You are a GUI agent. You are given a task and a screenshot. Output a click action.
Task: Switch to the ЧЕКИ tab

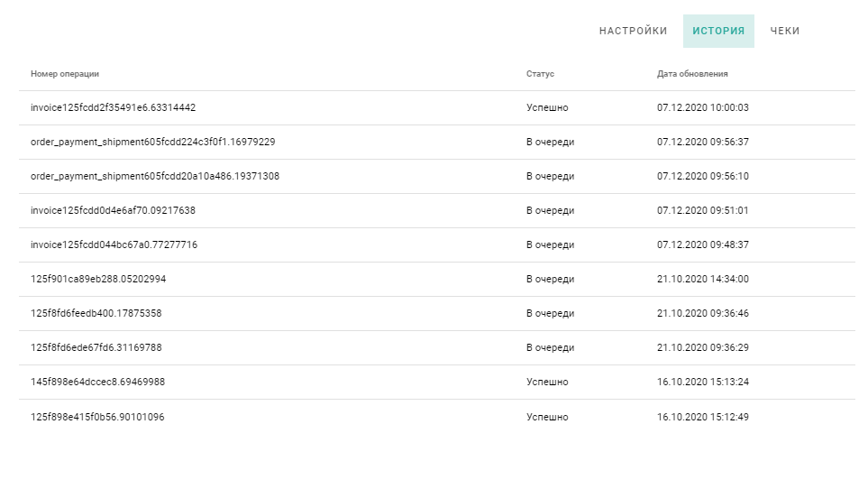coord(785,31)
